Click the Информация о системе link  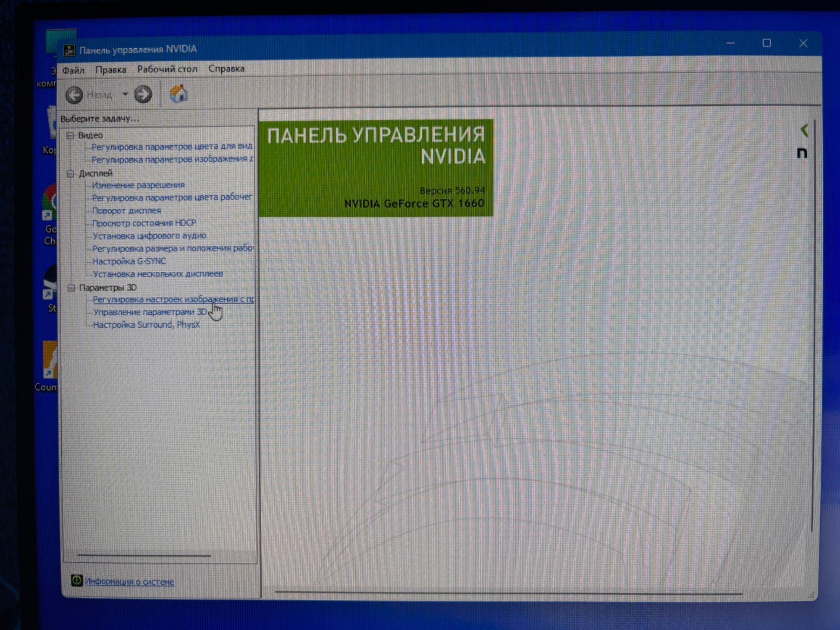click(129, 582)
